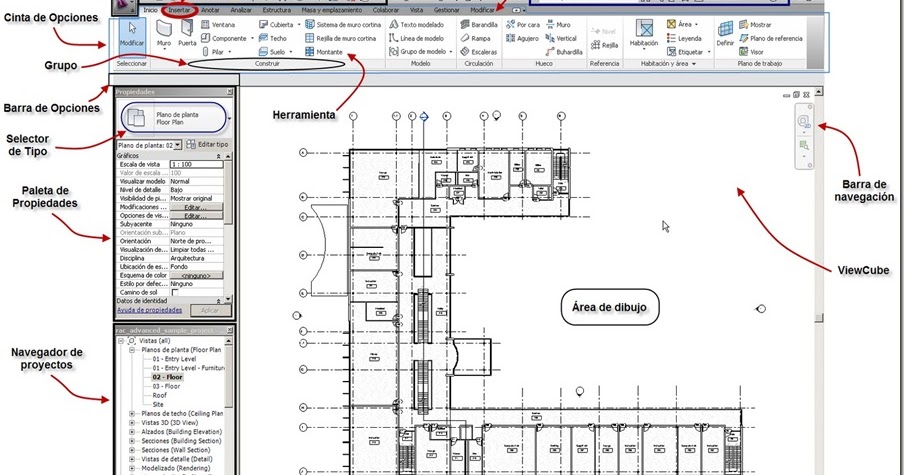Activate the Ventana window tool

[218, 25]
